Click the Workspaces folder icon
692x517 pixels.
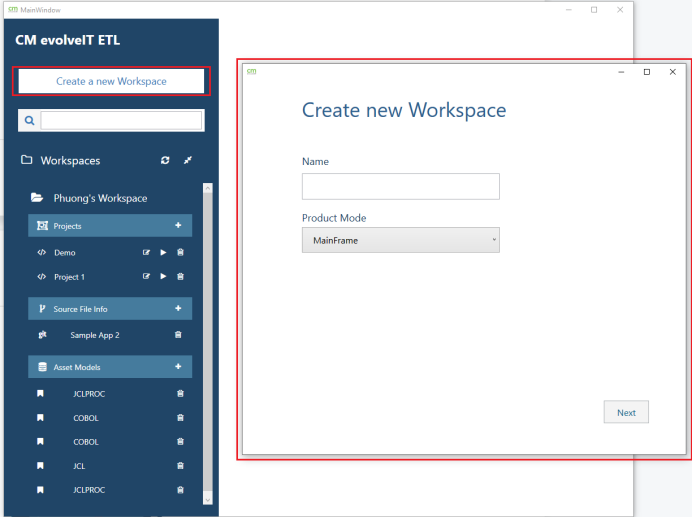click(x=26, y=160)
